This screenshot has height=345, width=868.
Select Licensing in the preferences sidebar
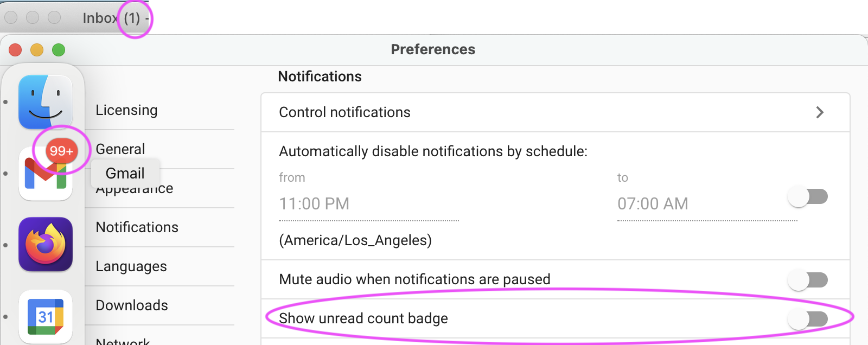tap(126, 110)
